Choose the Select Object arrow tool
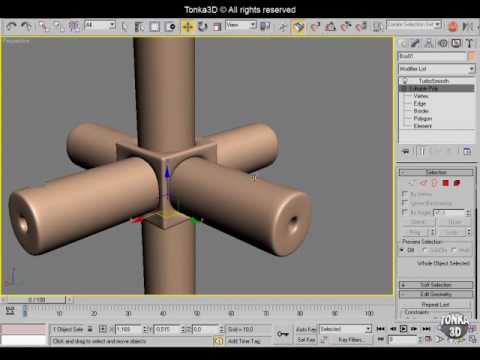 124,27
